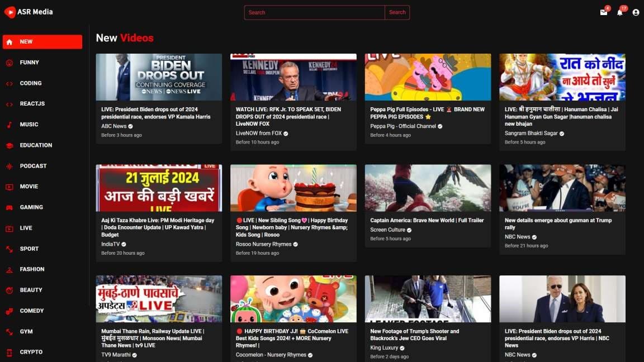
Task: Select the NEW category in sidebar
Action: tap(42, 42)
